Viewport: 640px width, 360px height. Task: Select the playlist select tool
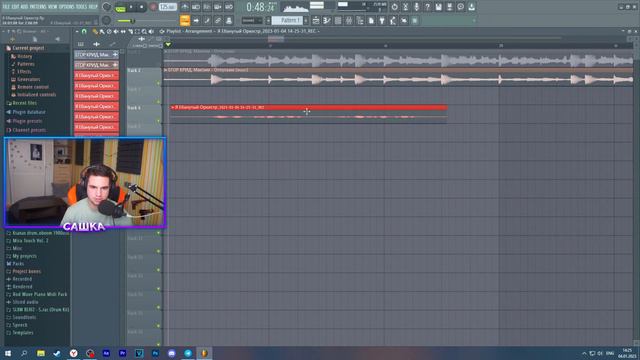137,31
